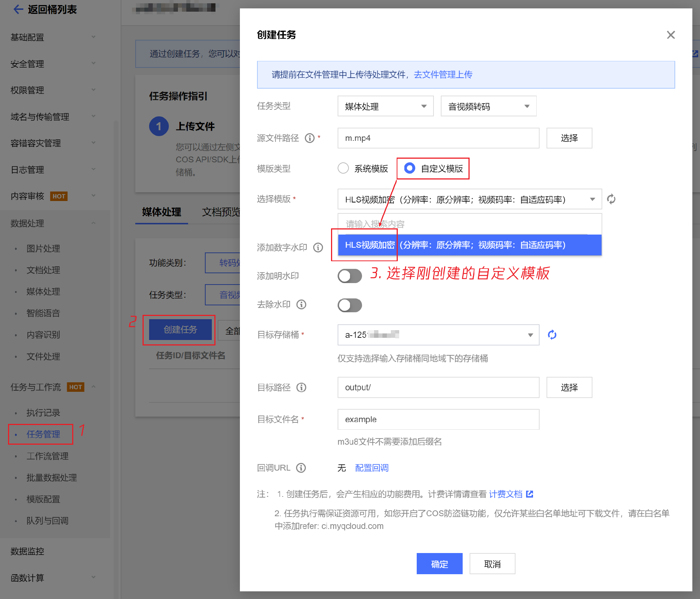Click the 目标文件名 input field
This screenshot has height=599, width=700.
coord(438,420)
